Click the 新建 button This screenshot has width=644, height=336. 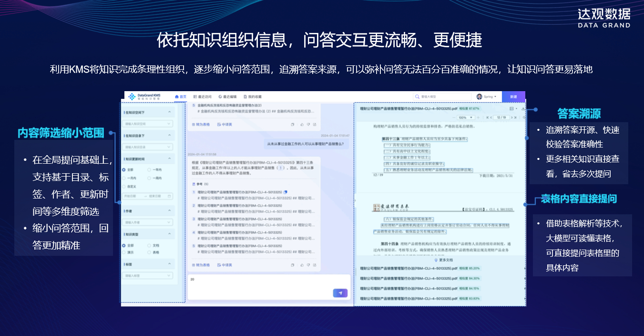pyautogui.click(x=513, y=96)
